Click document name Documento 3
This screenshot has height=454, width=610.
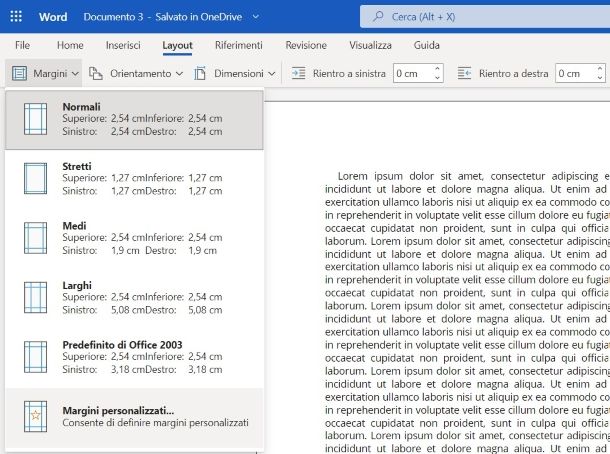113,17
